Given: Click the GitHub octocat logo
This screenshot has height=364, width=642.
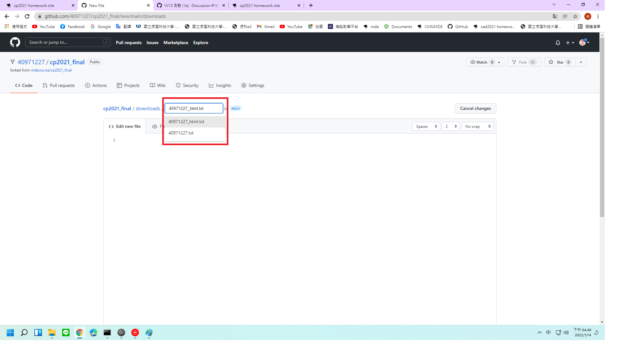Looking at the screenshot, I should pyautogui.click(x=15, y=42).
